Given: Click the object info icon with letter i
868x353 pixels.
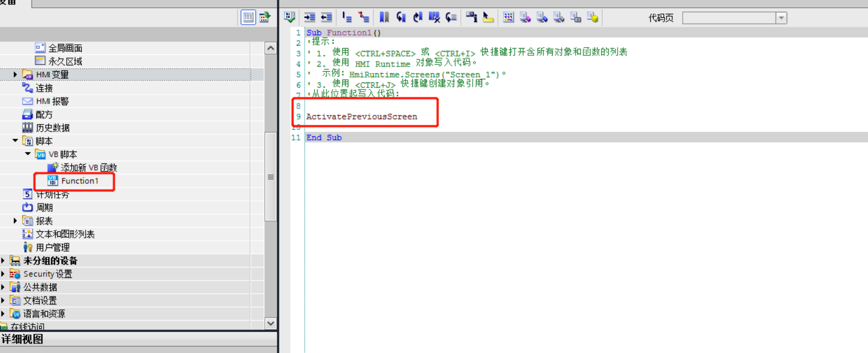Looking at the screenshot, I should pos(472,17).
